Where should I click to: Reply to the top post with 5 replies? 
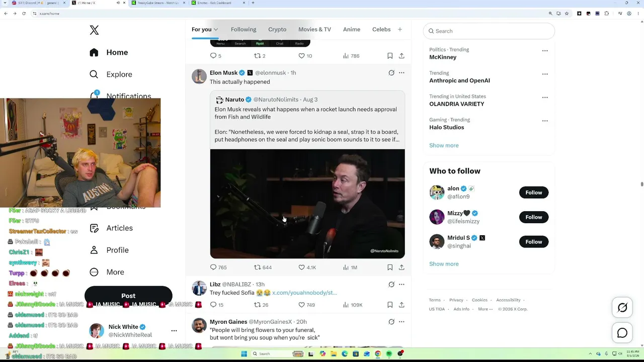pos(215,56)
